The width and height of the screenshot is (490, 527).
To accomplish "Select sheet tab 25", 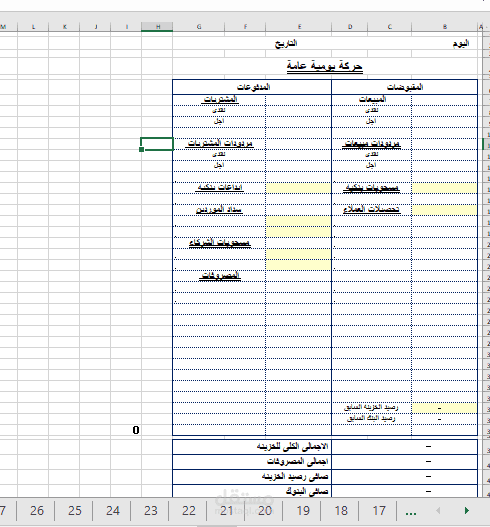I will (75, 511).
